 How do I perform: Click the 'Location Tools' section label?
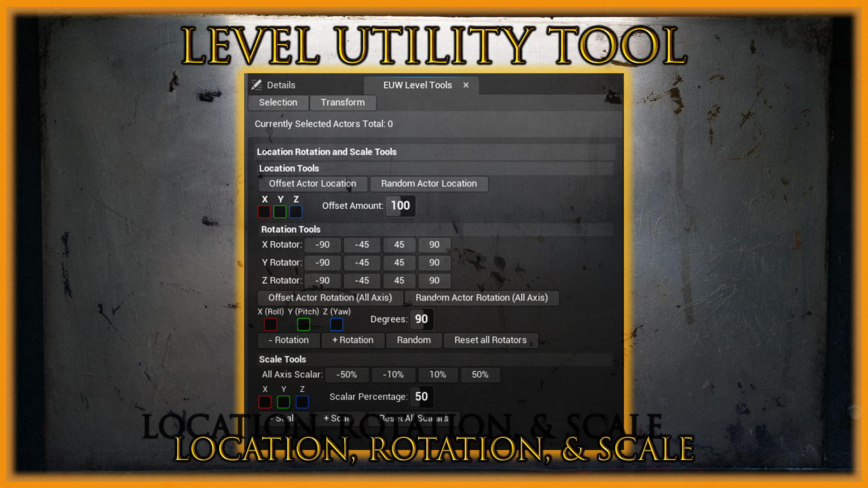click(x=289, y=168)
